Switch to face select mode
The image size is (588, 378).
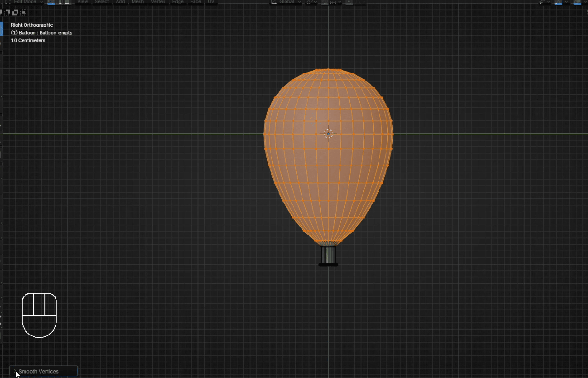67,2
